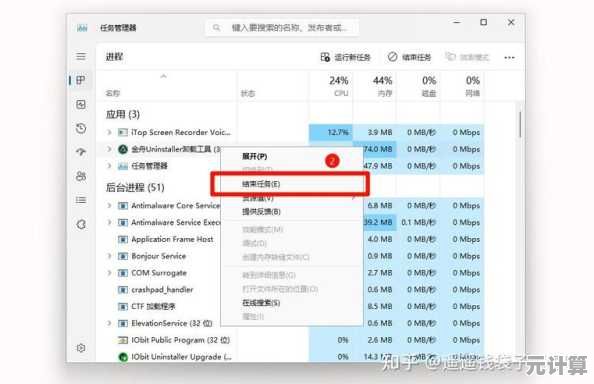Screen dimensions: 594x384
Task: Click the search magnifier icon
Action: (x=216, y=28)
